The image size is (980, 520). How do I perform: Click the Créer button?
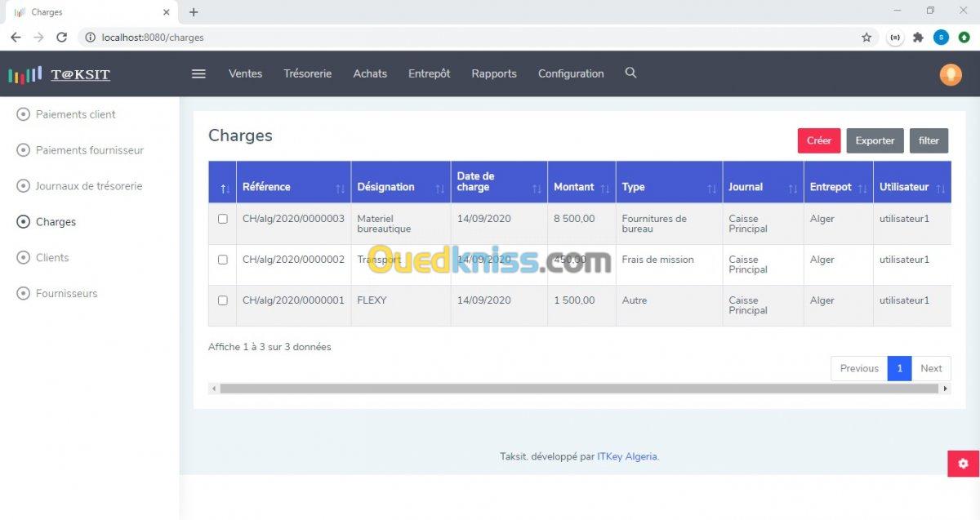(x=819, y=140)
